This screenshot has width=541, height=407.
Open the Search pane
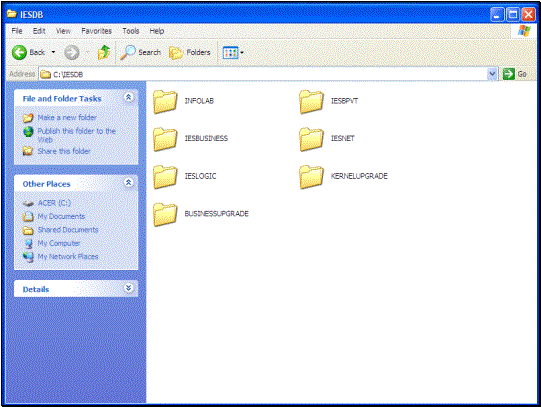[141, 52]
